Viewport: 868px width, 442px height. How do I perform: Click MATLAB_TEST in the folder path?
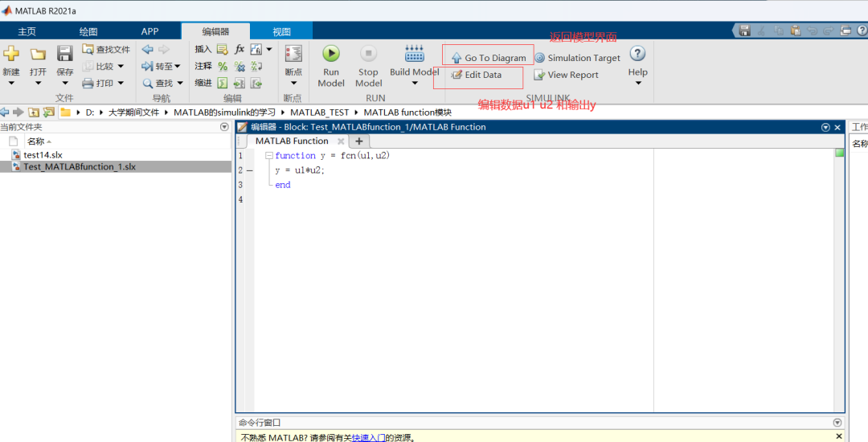click(x=319, y=113)
